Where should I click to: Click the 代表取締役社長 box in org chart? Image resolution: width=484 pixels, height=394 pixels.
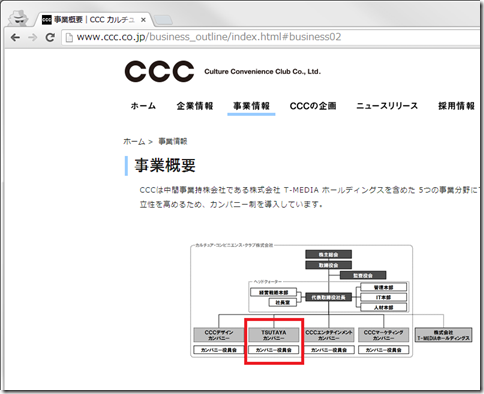pos(328,297)
